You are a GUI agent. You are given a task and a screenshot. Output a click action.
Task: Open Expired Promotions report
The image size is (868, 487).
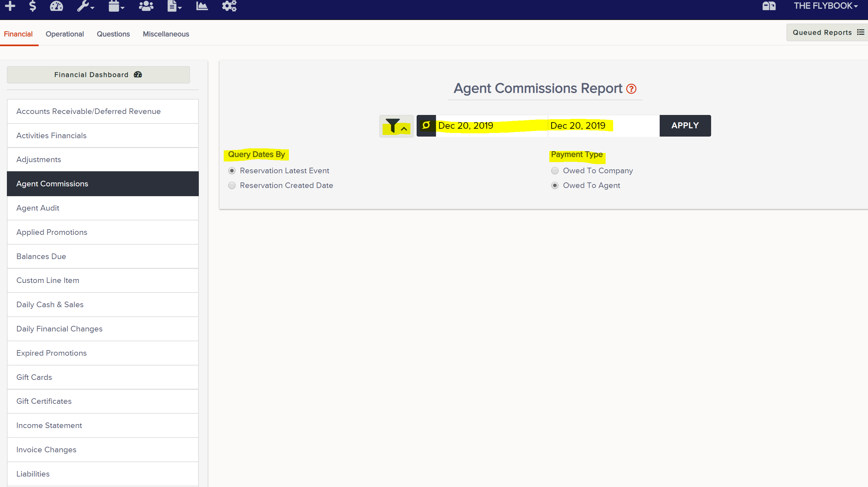(103, 353)
